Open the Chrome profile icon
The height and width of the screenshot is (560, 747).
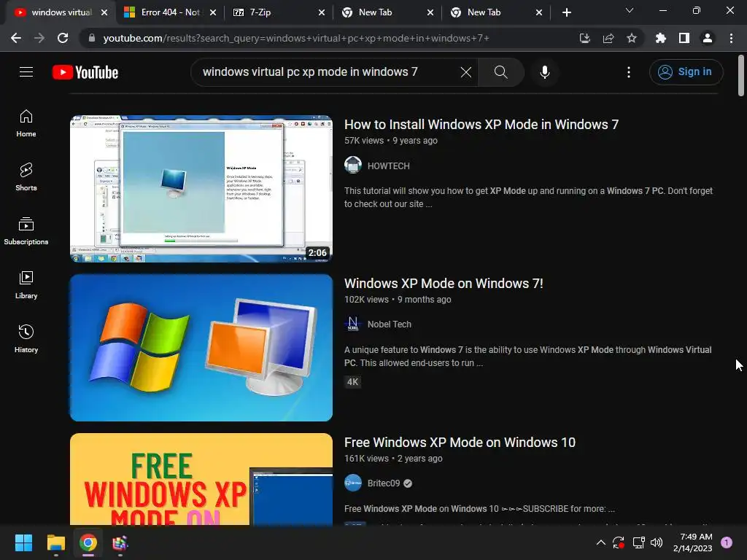click(x=707, y=38)
